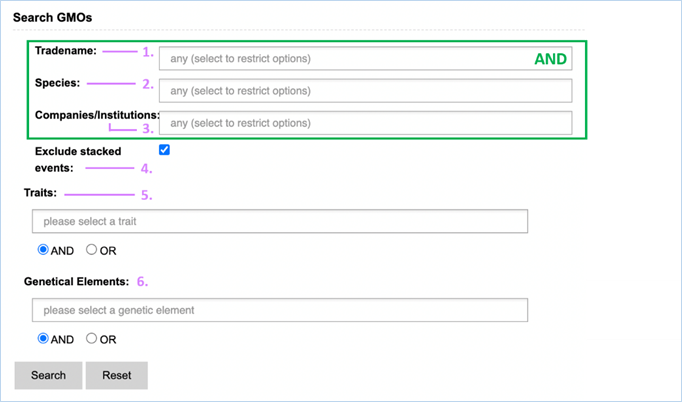Select the AND radio button under Traits

43,250
